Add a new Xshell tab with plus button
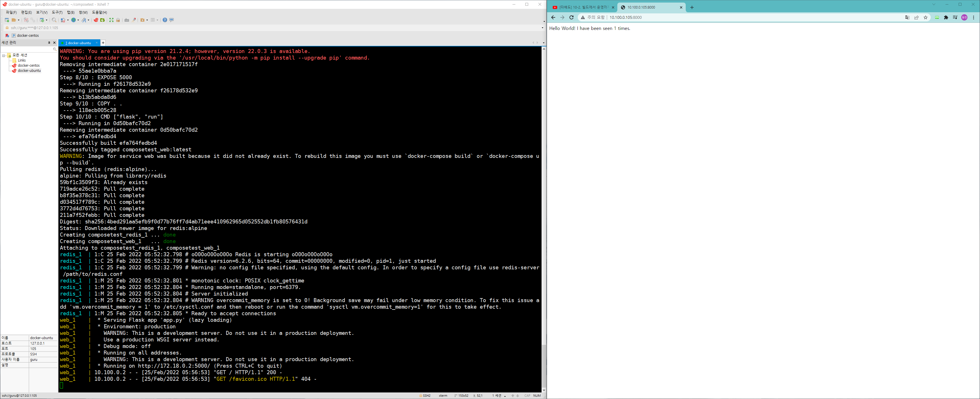The width and height of the screenshot is (980, 399). (x=103, y=43)
